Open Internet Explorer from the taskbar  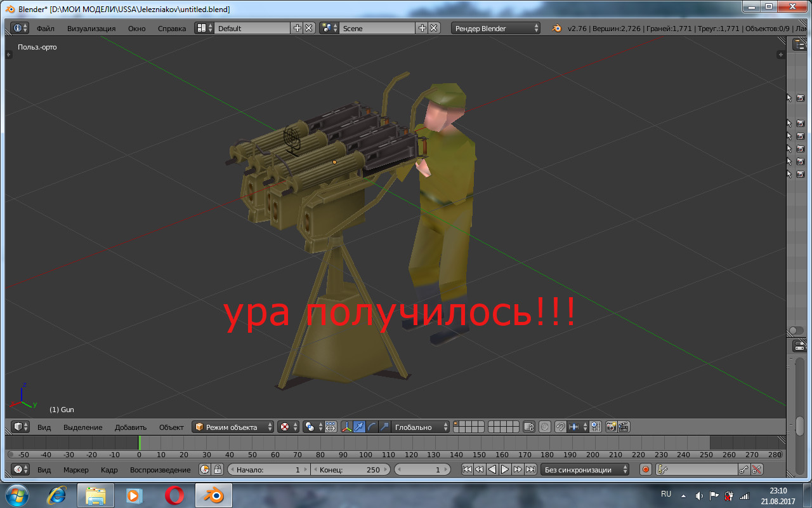click(58, 495)
